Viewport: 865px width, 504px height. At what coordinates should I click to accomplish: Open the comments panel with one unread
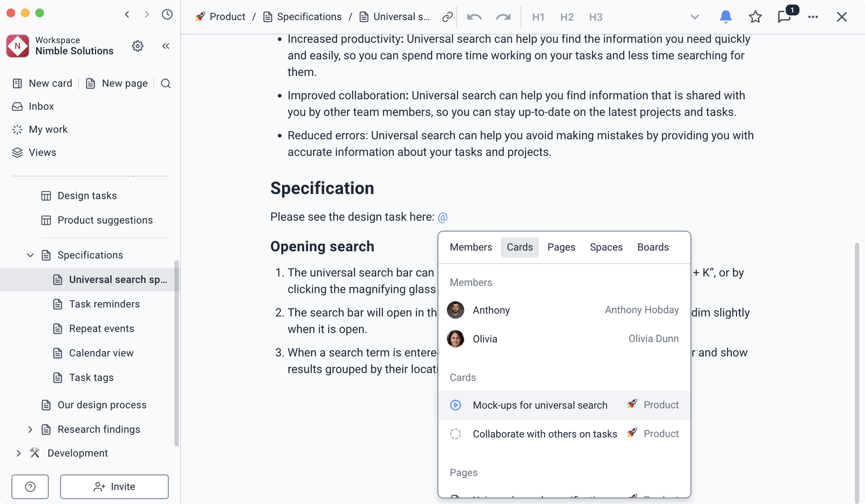coord(784,17)
